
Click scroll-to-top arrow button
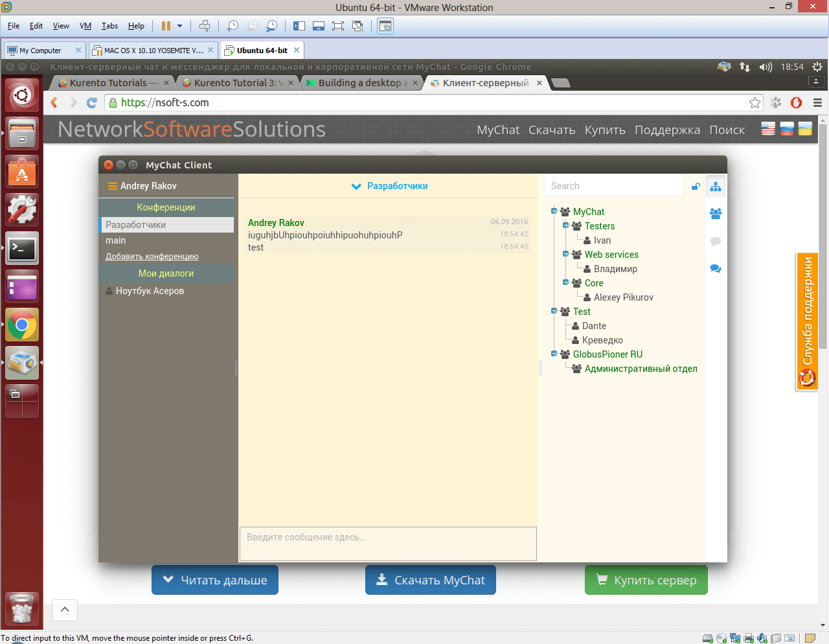coord(65,610)
